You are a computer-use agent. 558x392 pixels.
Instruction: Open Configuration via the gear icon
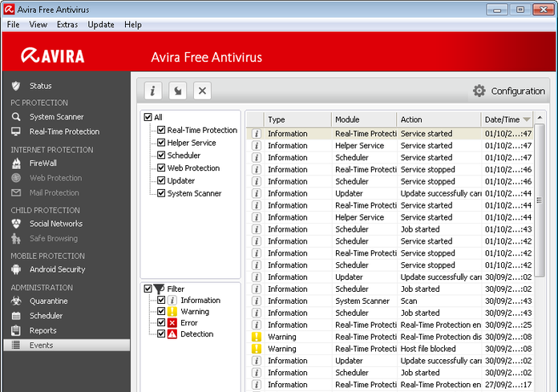[479, 91]
